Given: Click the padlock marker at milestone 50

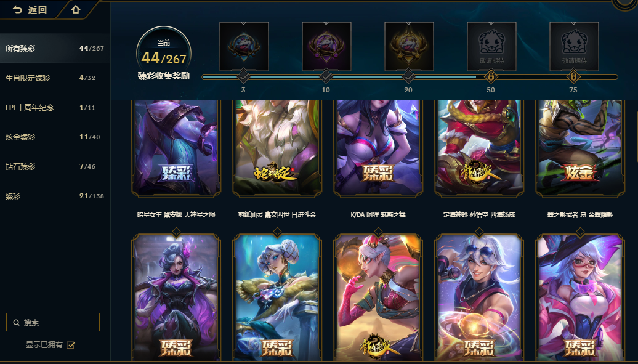Looking at the screenshot, I should (491, 76).
